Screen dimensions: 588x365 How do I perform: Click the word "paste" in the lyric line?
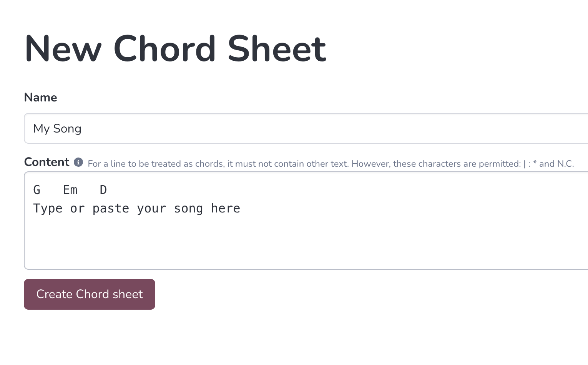pyautogui.click(x=111, y=208)
